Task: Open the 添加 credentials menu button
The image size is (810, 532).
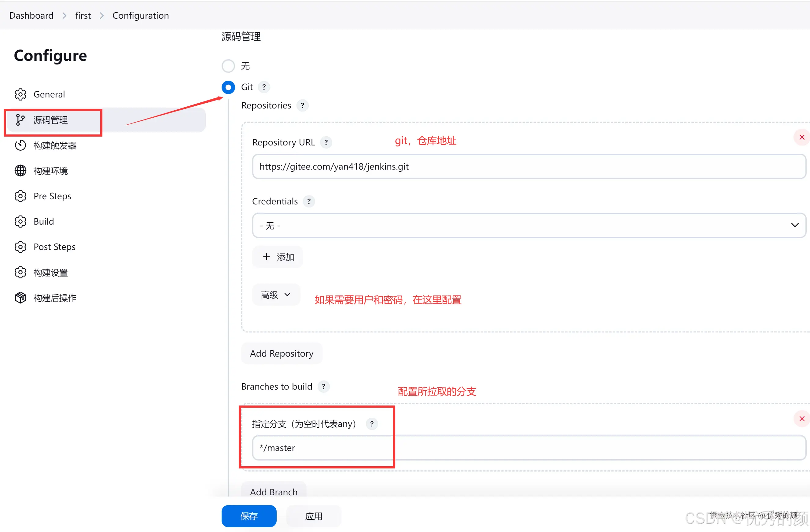Action: (x=278, y=257)
